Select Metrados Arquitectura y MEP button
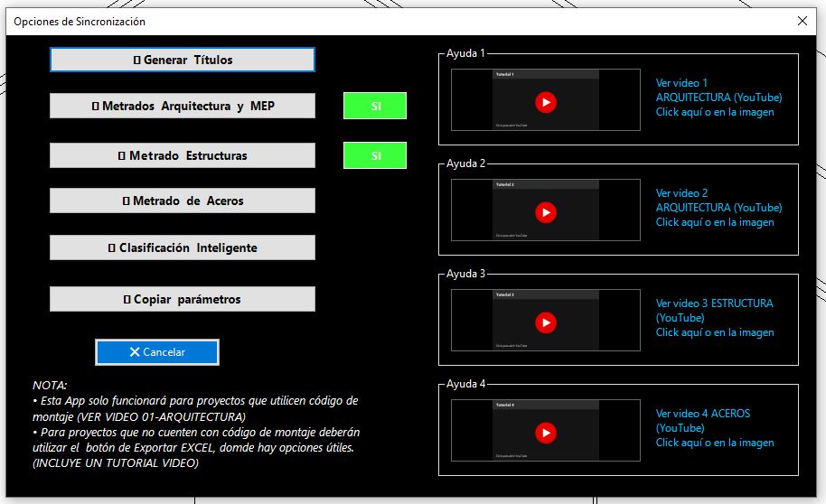Screen dimensions: 826x504 (183, 106)
